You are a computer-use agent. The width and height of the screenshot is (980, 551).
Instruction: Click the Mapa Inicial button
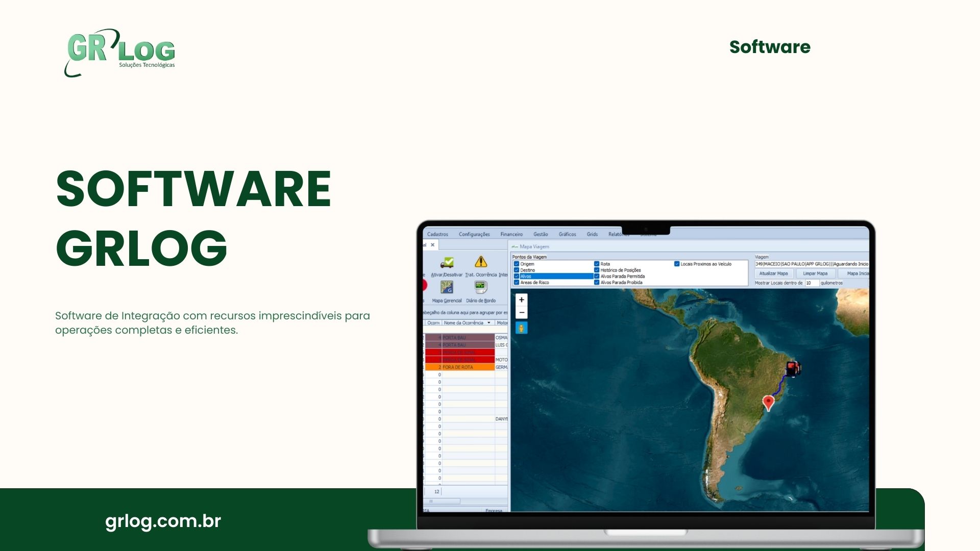click(854, 273)
